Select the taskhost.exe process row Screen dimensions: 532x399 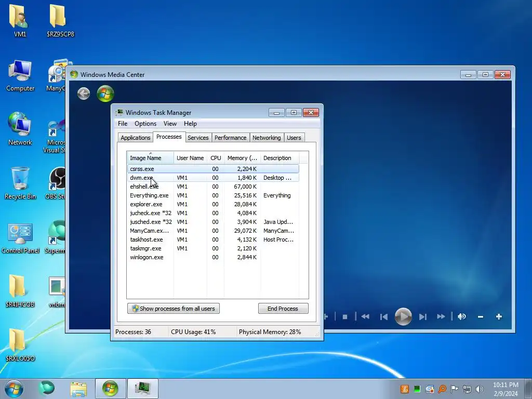213,239
